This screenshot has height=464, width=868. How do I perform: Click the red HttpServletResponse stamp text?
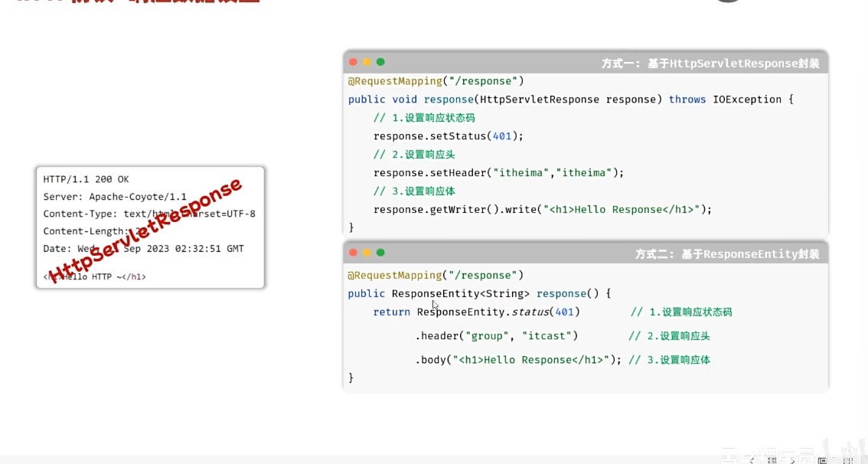pos(145,230)
